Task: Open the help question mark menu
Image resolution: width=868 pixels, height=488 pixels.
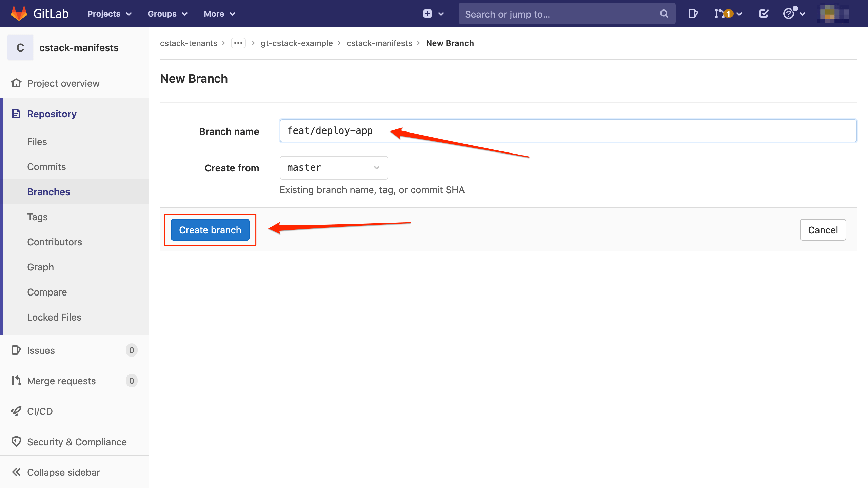Action: pyautogui.click(x=790, y=14)
